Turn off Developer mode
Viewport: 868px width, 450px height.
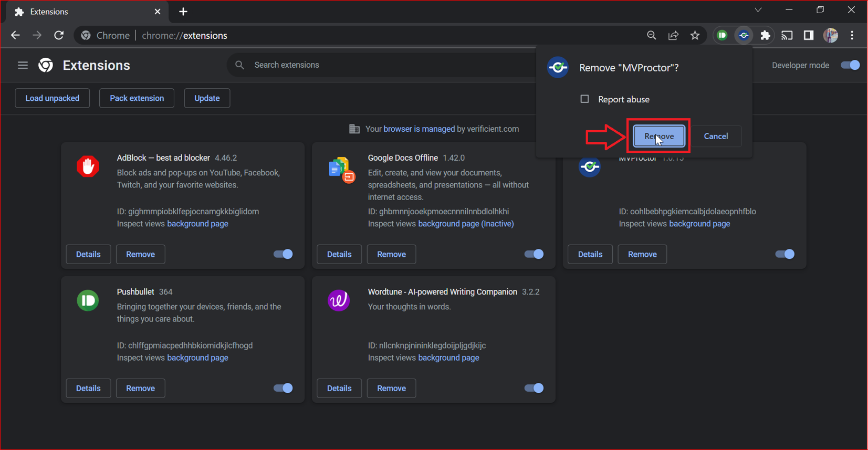pyautogui.click(x=850, y=65)
